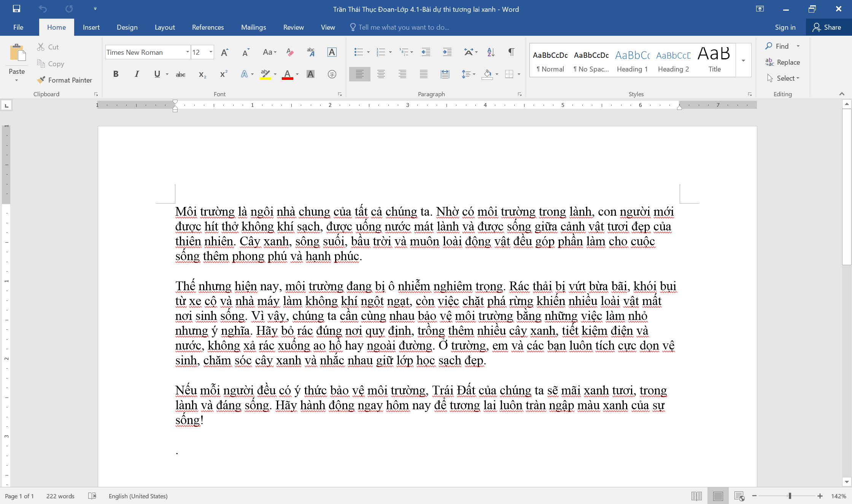Click the Redo/Repeat icon
The height and width of the screenshot is (504, 852).
click(69, 9)
